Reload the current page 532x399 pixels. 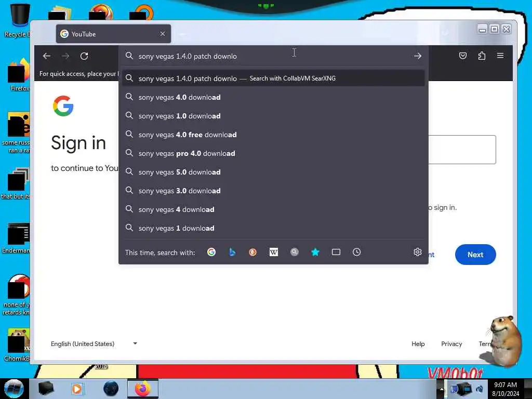[84, 56]
